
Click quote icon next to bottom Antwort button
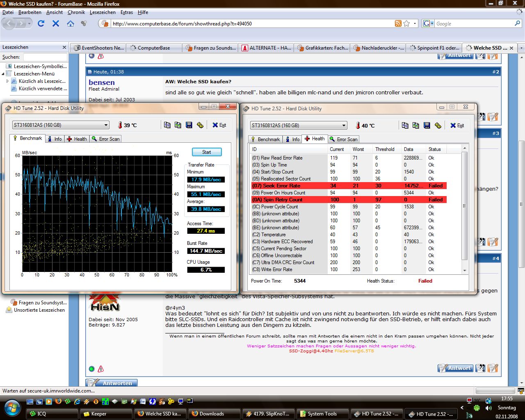click(480, 368)
